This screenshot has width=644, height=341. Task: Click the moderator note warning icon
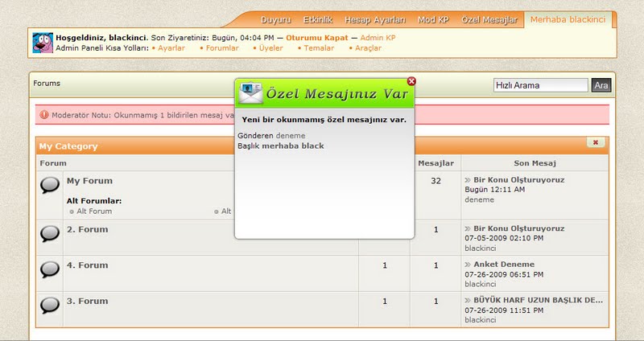coord(43,115)
